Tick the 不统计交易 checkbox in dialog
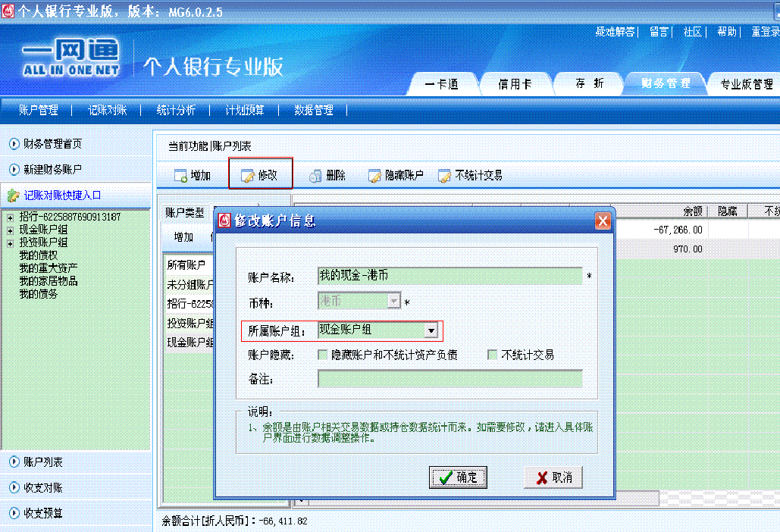 click(493, 355)
